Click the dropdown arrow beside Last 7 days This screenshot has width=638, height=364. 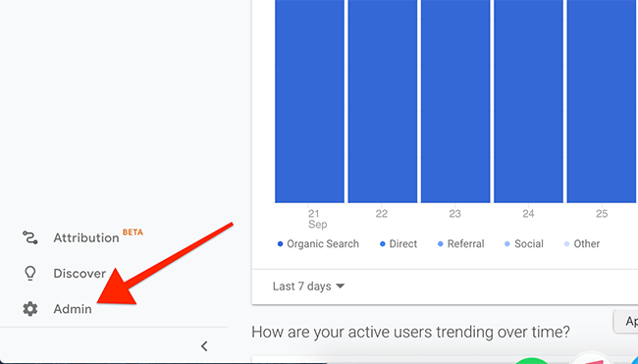point(341,286)
